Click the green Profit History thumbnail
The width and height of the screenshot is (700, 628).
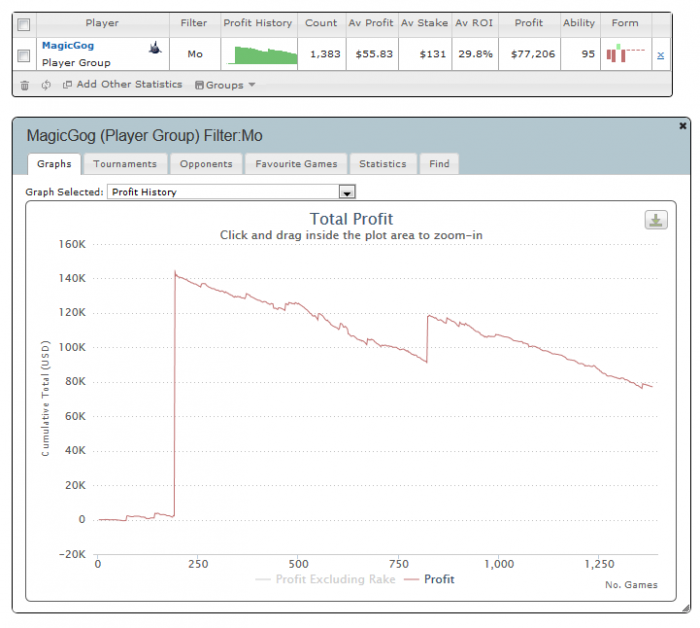[262, 55]
